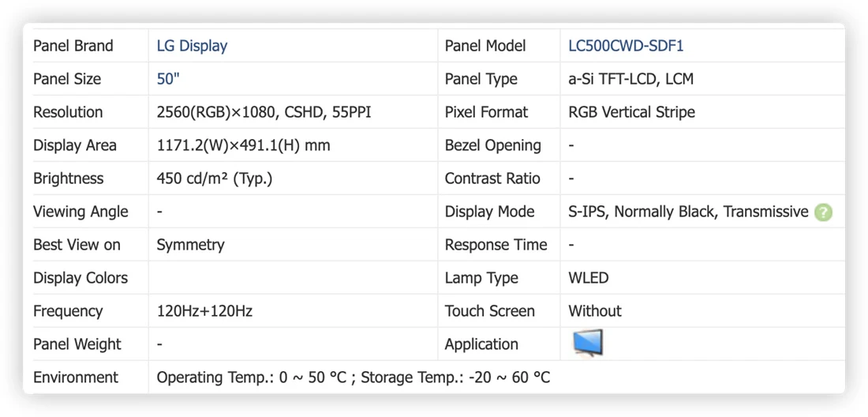
Task: Click the Panel Model label
Action: [485, 45]
